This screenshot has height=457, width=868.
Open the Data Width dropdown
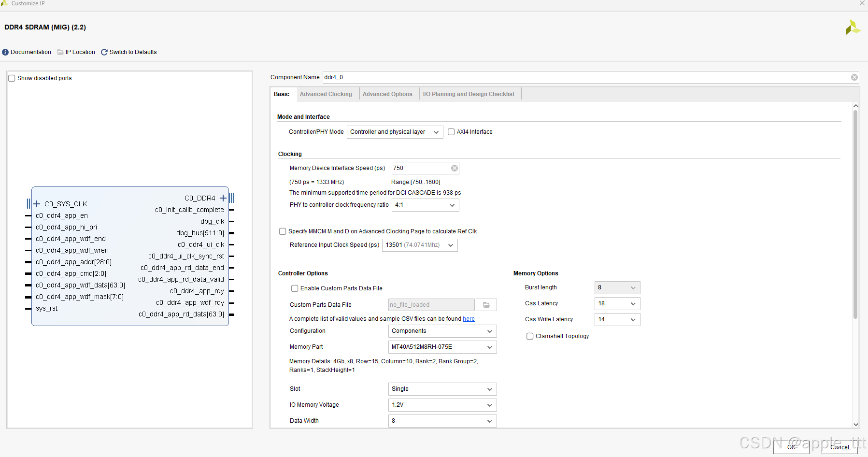[442, 421]
